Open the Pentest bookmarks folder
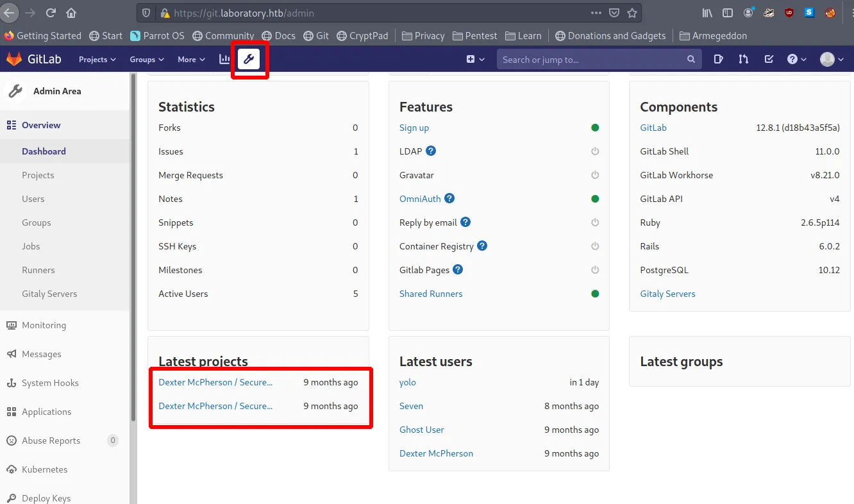Screen dimensions: 854x504 [475, 36]
